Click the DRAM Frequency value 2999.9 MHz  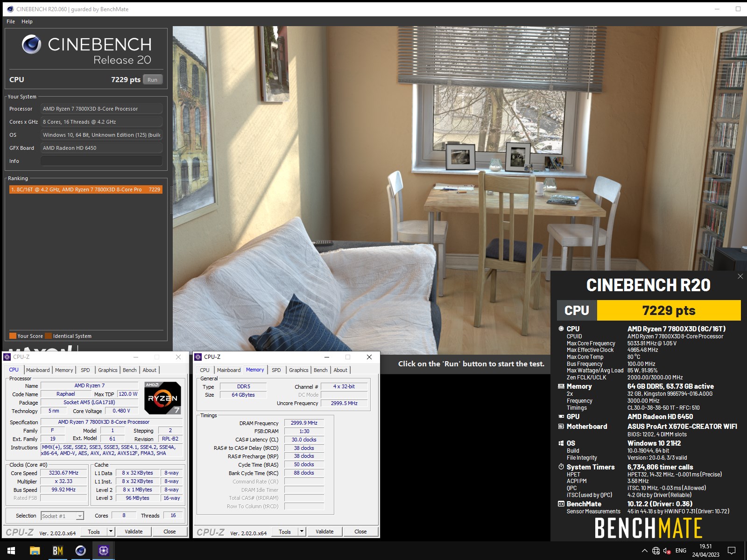point(304,423)
